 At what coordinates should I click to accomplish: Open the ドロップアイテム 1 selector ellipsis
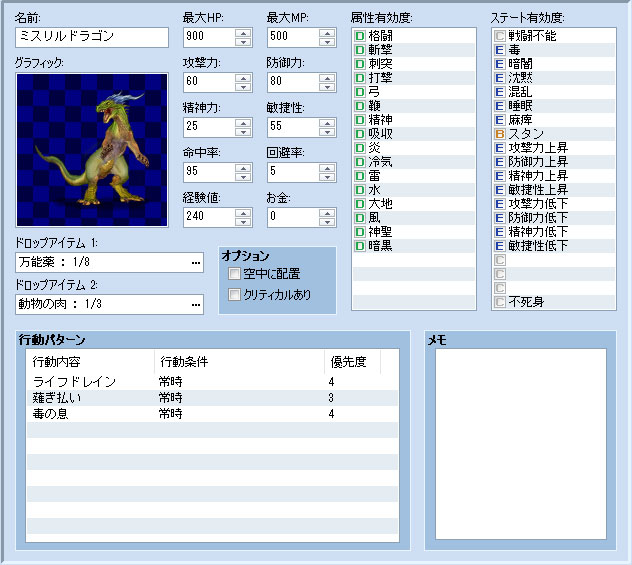click(x=196, y=263)
